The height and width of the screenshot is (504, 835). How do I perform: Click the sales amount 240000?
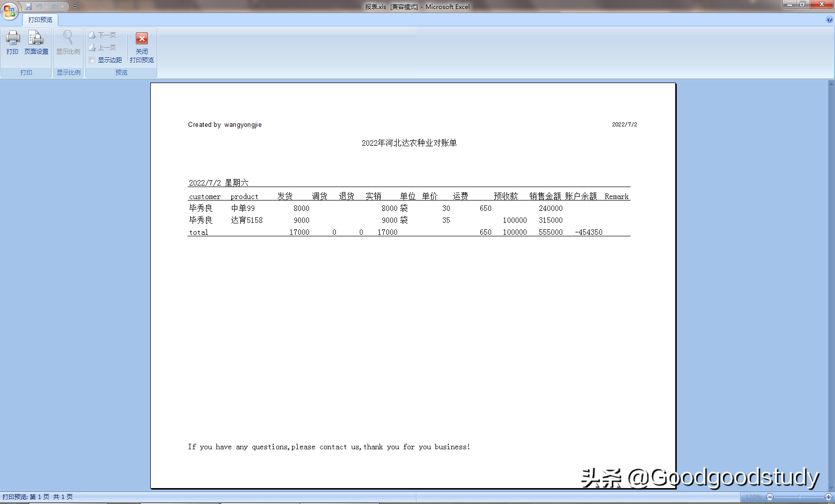pyautogui.click(x=551, y=208)
